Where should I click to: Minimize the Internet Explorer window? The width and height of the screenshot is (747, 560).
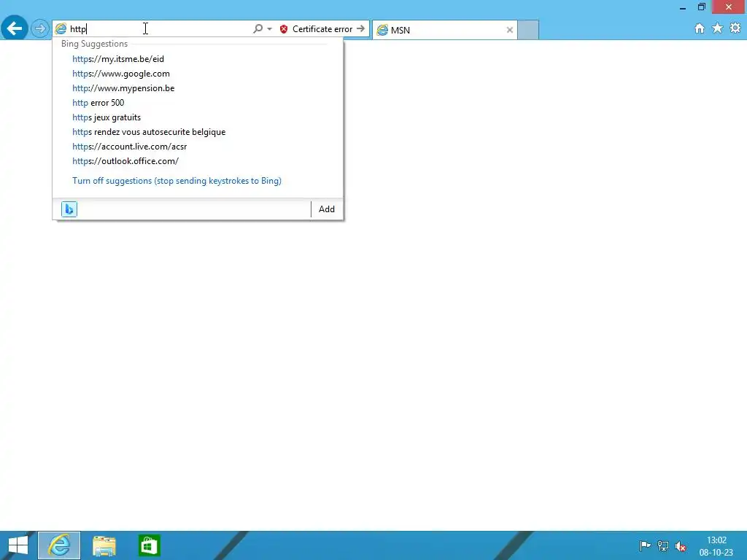683,7
